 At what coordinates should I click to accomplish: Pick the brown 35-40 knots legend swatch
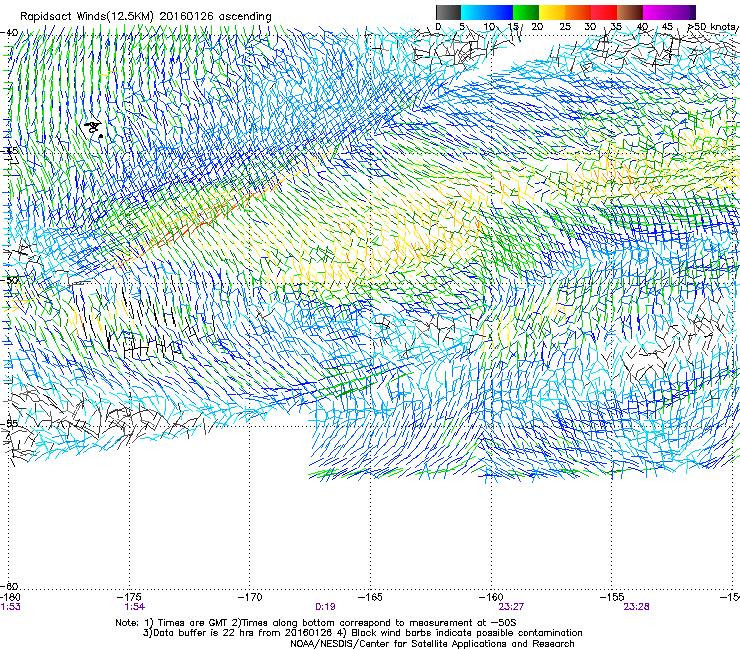click(630, 12)
